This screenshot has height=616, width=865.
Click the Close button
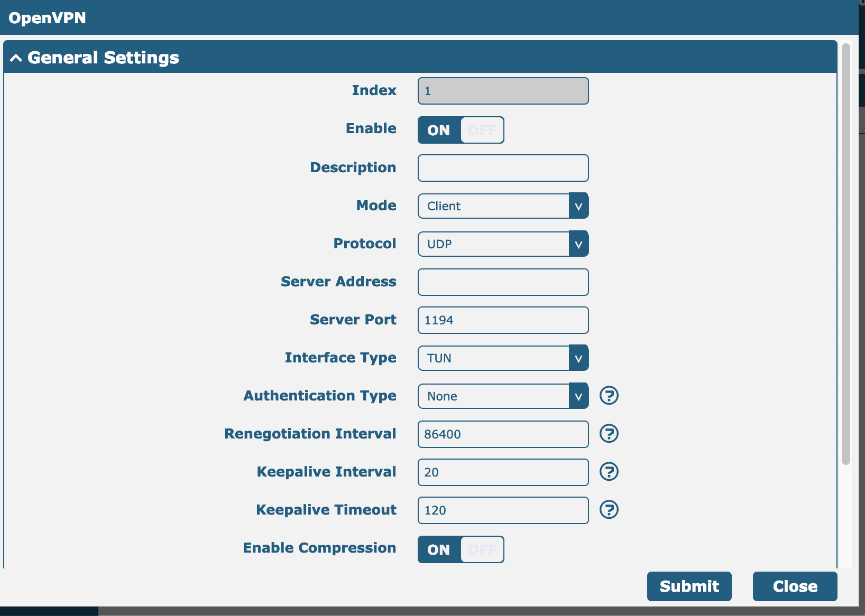click(795, 586)
